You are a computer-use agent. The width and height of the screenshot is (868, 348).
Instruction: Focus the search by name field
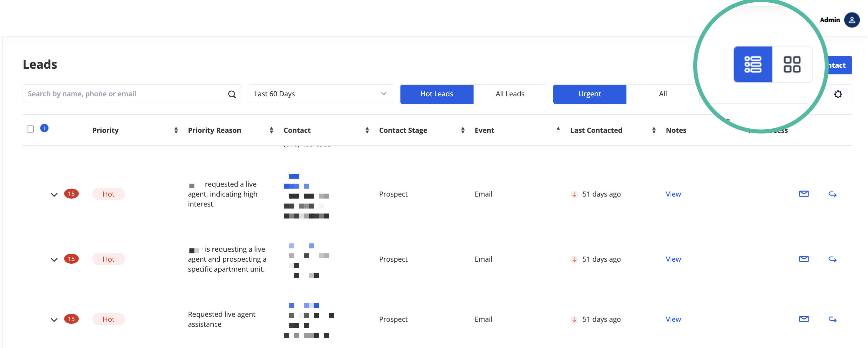coord(125,94)
